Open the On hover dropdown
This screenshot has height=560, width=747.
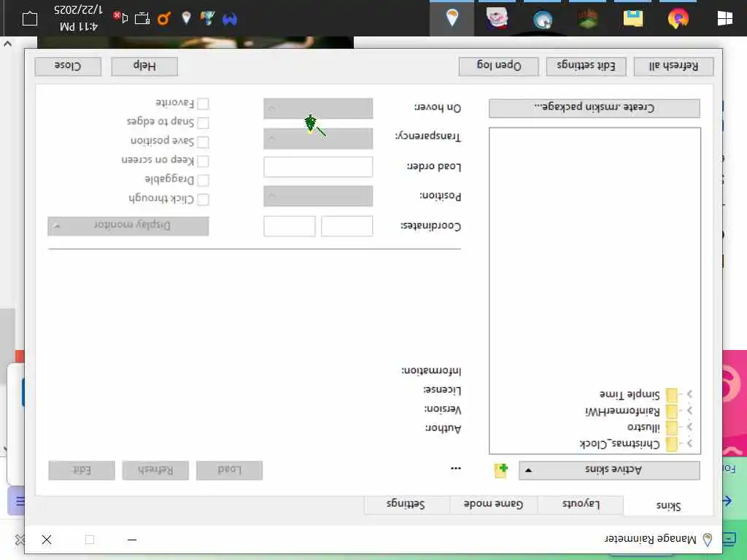pyautogui.click(x=318, y=109)
